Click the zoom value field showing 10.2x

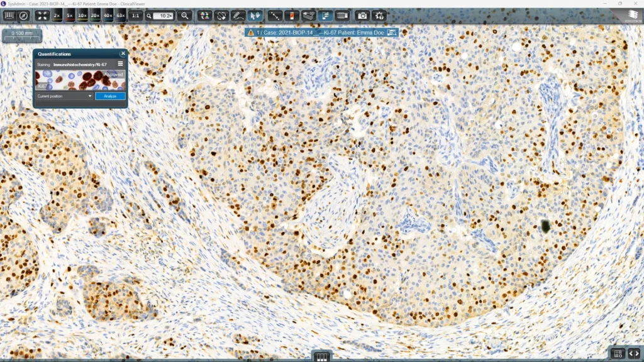[163, 16]
